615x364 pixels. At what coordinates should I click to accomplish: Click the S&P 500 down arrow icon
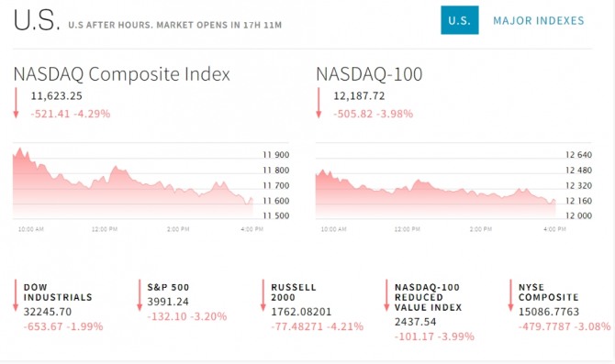click(x=140, y=295)
